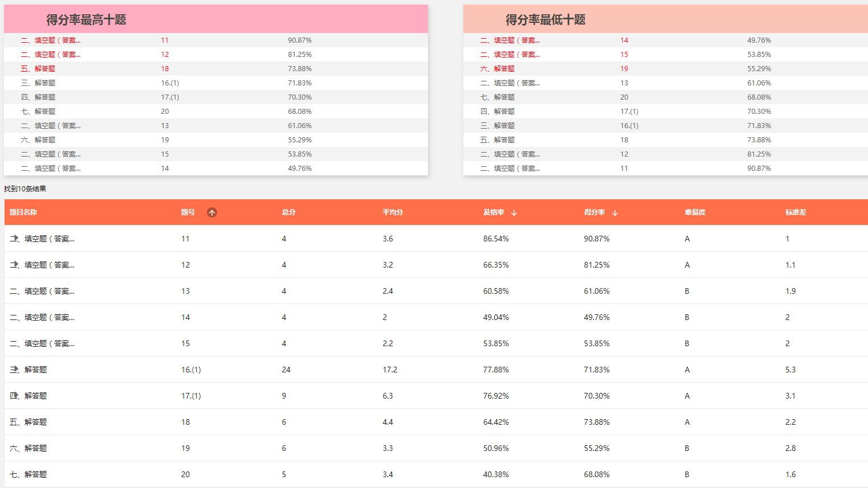Click the down arrow beside 得分率 header
This screenshot has width=868, height=488.
[615, 213]
